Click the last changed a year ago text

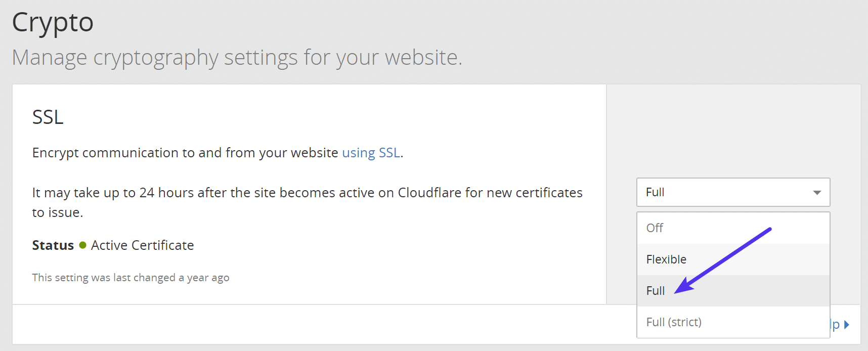pos(131,277)
